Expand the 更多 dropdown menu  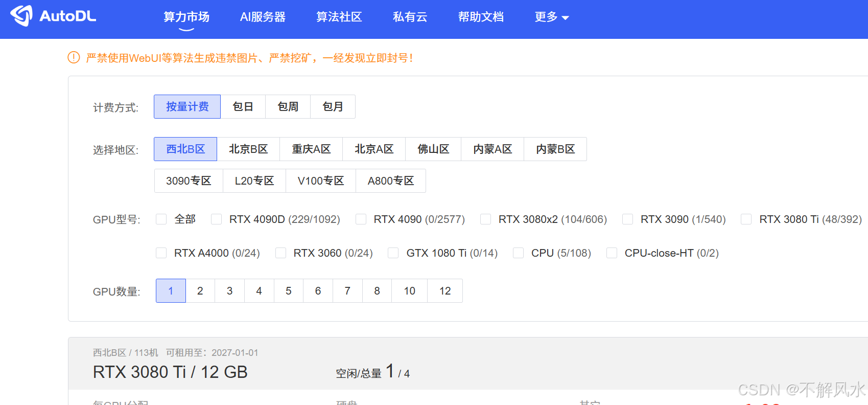(x=552, y=17)
